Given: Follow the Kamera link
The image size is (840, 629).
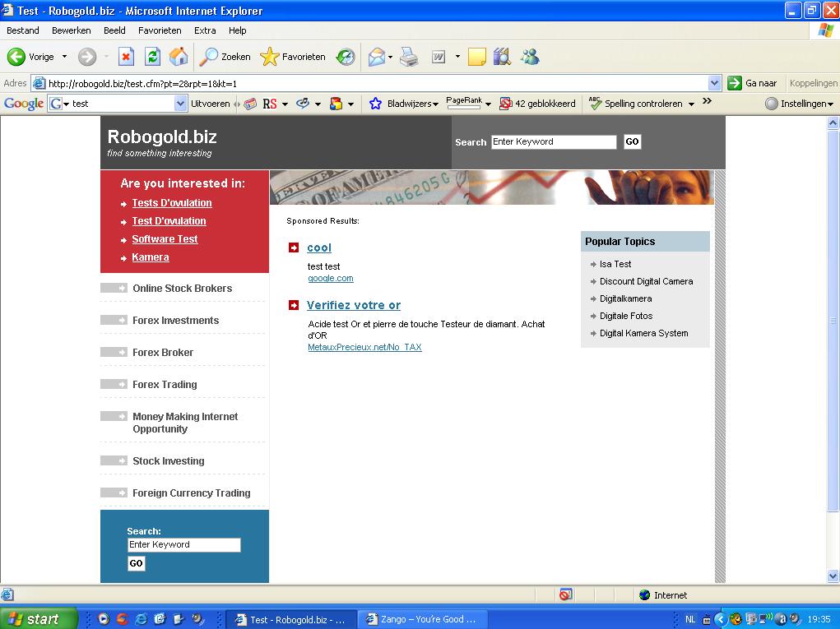Looking at the screenshot, I should [x=151, y=257].
